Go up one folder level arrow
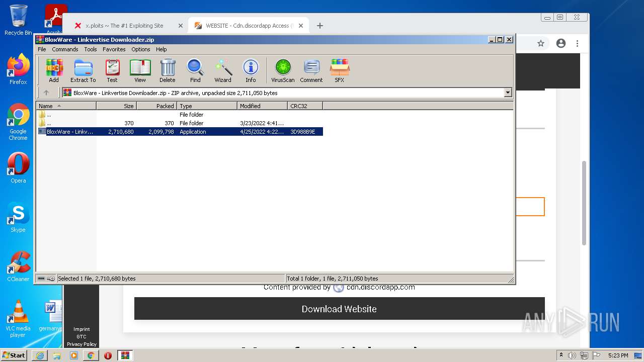Screen dimensions: 644x362 tap(46, 93)
